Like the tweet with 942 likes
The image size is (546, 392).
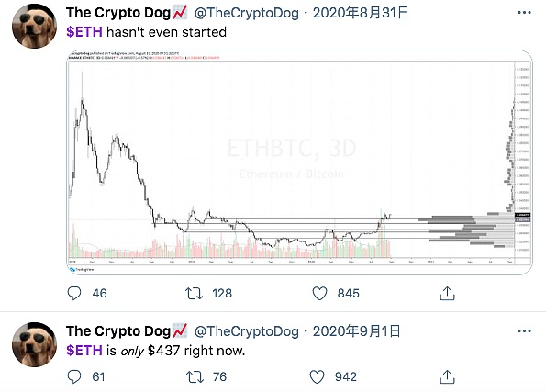coord(317,376)
